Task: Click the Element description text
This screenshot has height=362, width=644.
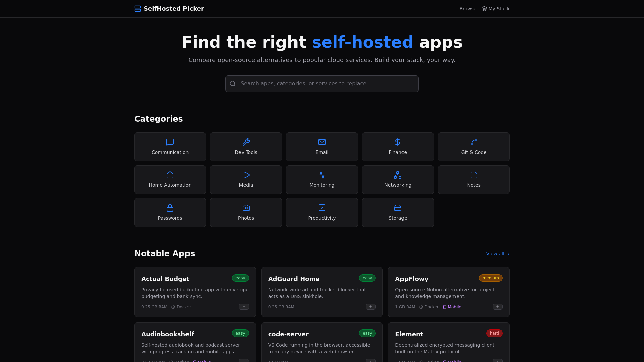Action: pos(445,348)
